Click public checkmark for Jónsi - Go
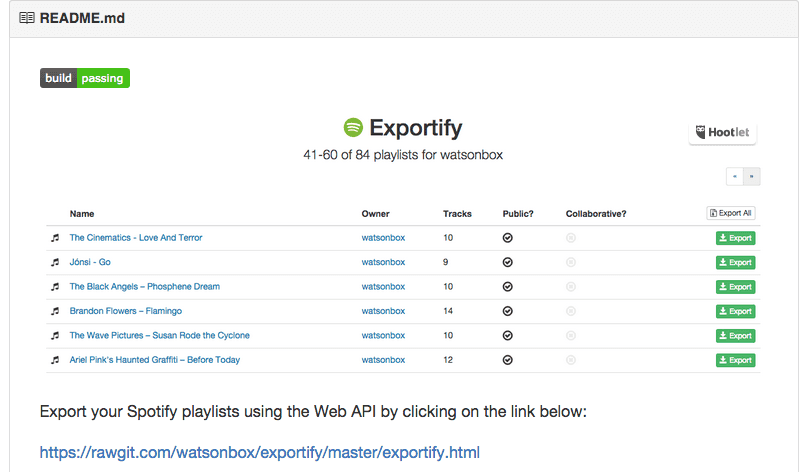The height and width of the screenshot is (472, 807). pos(507,263)
